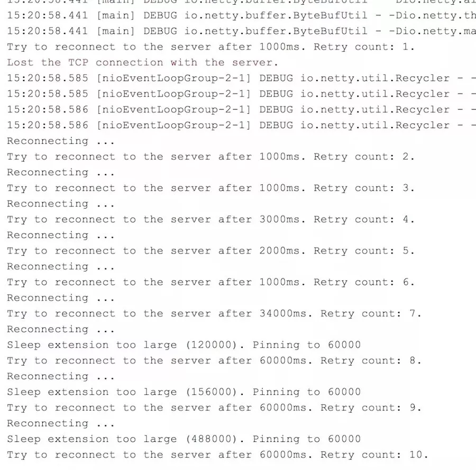Click 'Sleep extension too large (120000)' line
476x470 pixels.
click(x=184, y=345)
